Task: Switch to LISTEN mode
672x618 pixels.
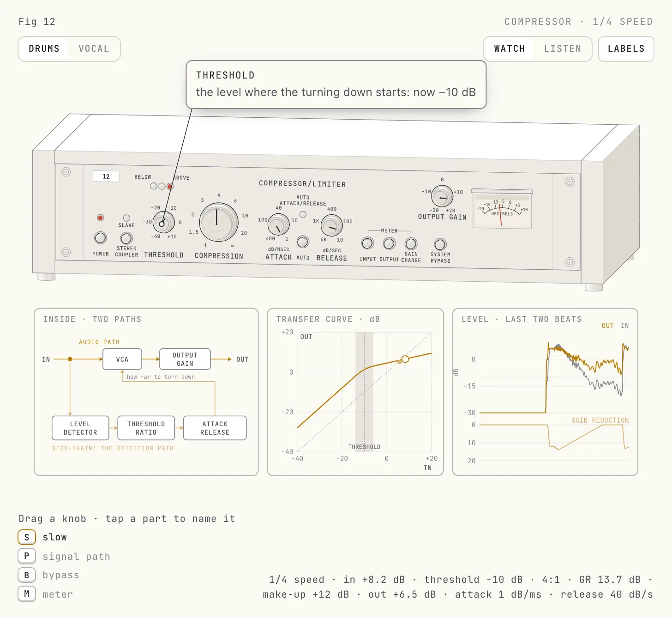Action: tap(563, 48)
